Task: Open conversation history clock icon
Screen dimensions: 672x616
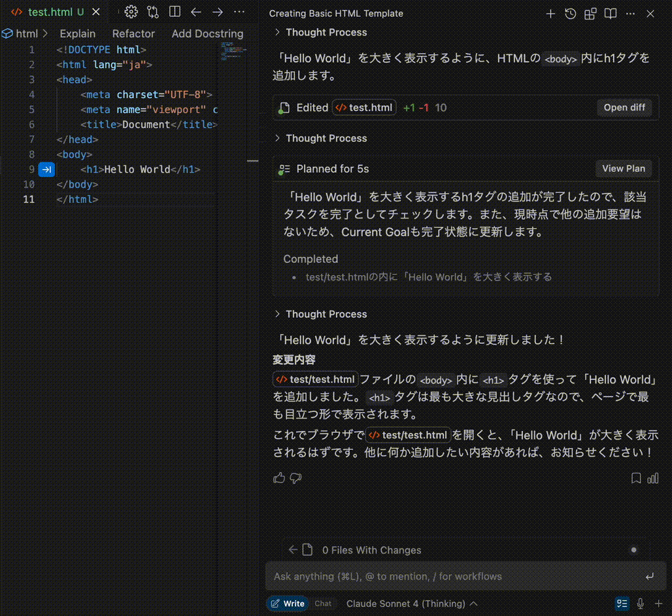Action: click(x=571, y=14)
